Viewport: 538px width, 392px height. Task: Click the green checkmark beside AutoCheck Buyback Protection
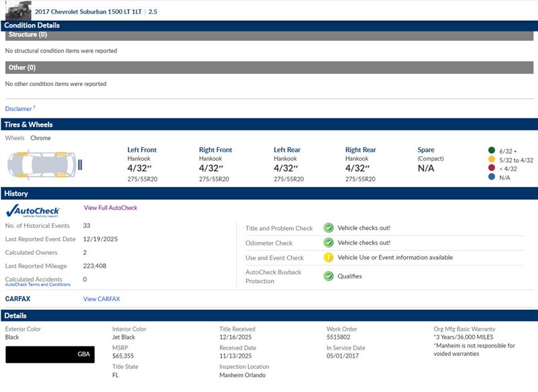coord(328,276)
